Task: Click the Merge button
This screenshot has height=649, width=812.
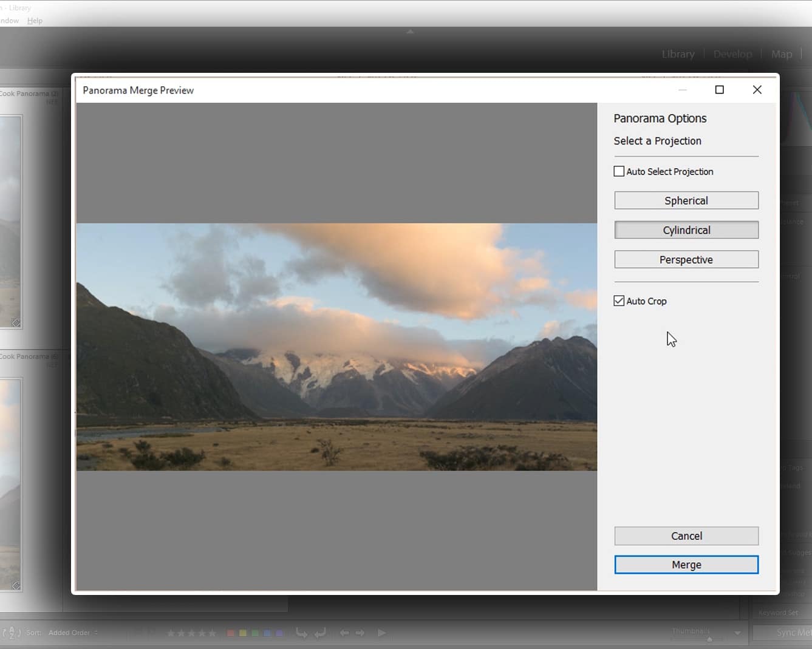Action: click(x=686, y=564)
